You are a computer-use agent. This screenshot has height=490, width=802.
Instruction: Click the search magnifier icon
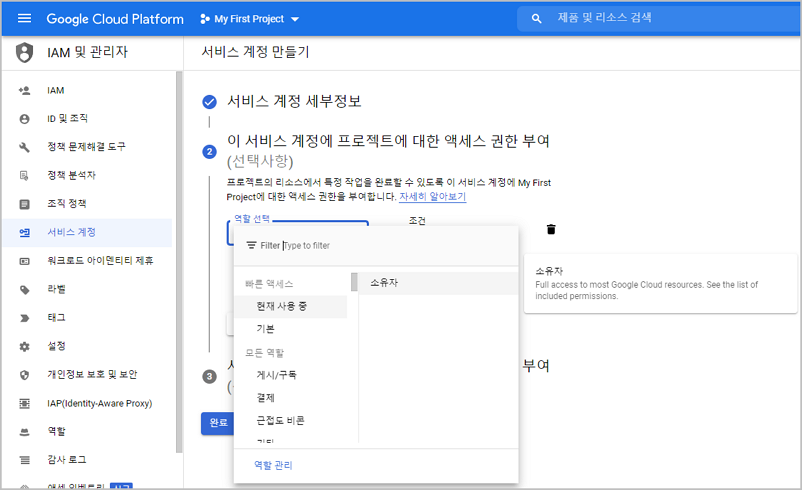[536, 19]
